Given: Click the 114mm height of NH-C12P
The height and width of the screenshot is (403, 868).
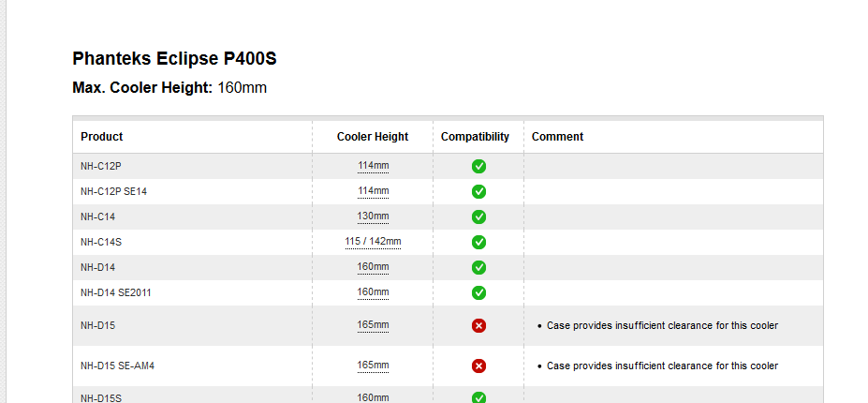Looking at the screenshot, I should pos(373,165).
